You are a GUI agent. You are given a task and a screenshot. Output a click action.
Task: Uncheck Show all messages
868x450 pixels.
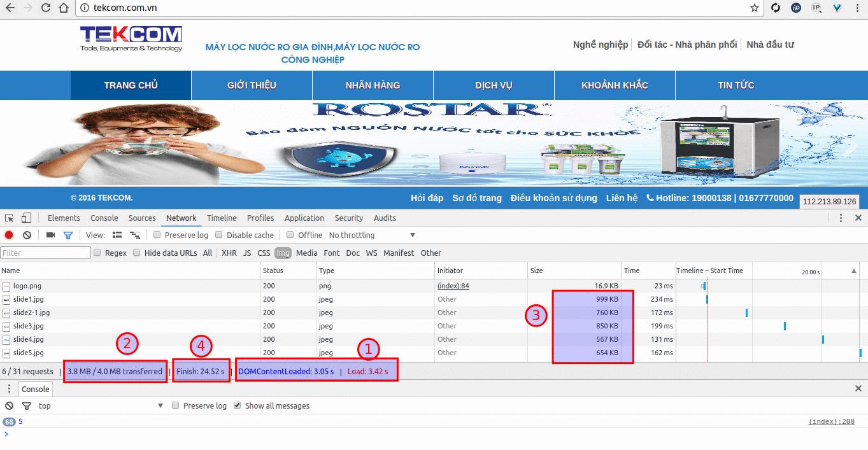pyautogui.click(x=238, y=405)
